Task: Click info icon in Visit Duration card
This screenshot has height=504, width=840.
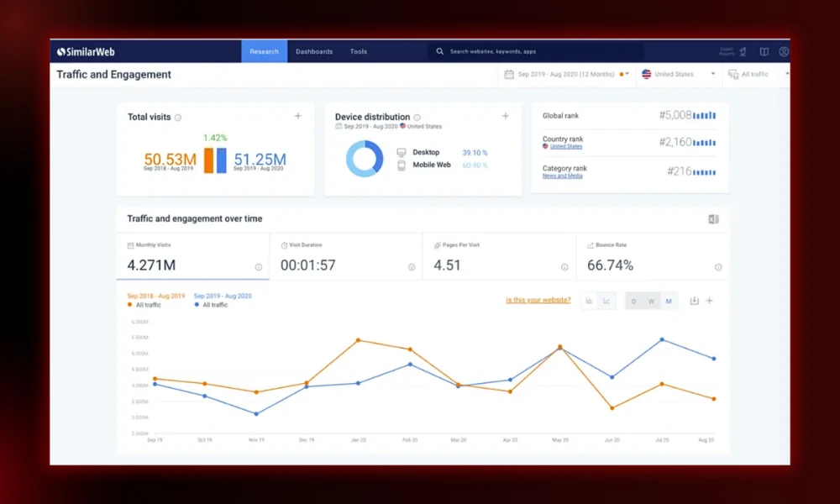Action: click(412, 267)
